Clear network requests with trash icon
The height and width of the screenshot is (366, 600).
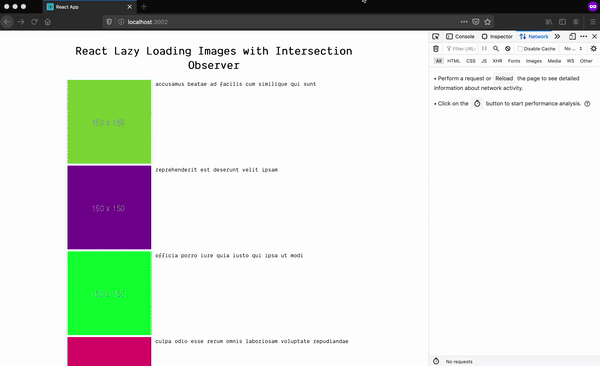click(436, 49)
